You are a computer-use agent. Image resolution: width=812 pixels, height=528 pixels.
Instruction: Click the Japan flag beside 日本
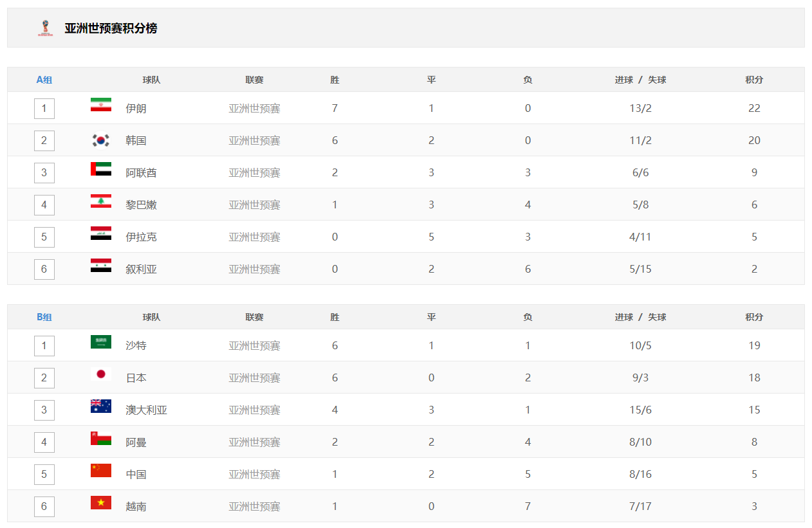click(x=101, y=374)
